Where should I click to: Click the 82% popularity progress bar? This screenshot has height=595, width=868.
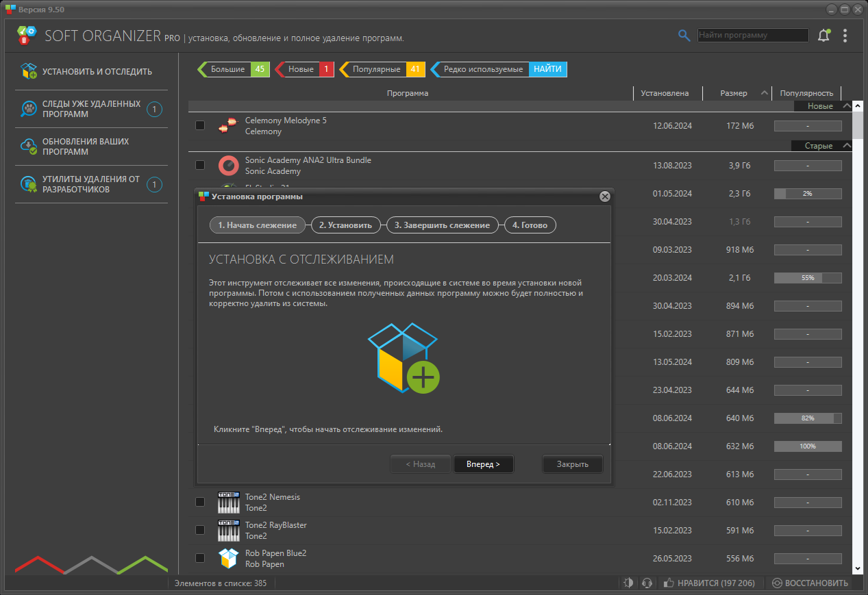click(808, 418)
